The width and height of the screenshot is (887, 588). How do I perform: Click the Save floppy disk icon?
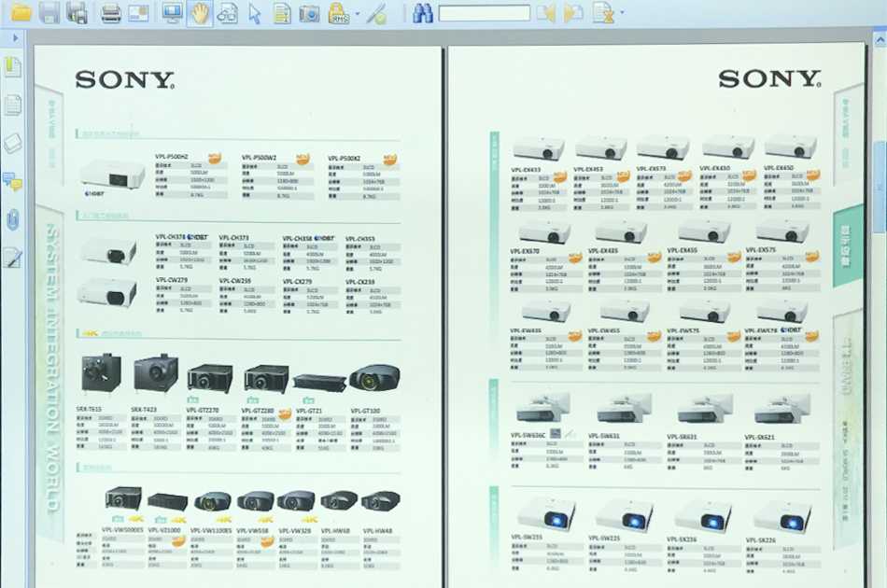(49, 13)
